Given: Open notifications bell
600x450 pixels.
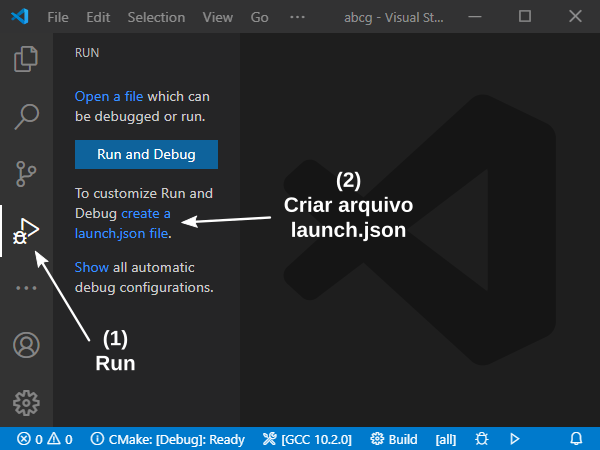Looking at the screenshot, I should click(x=576, y=439).
